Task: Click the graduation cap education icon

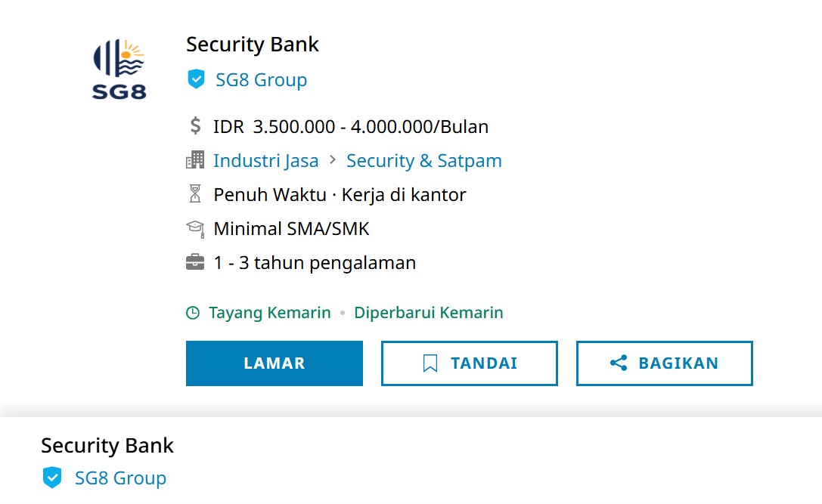Action: click(x=195, y=228)
